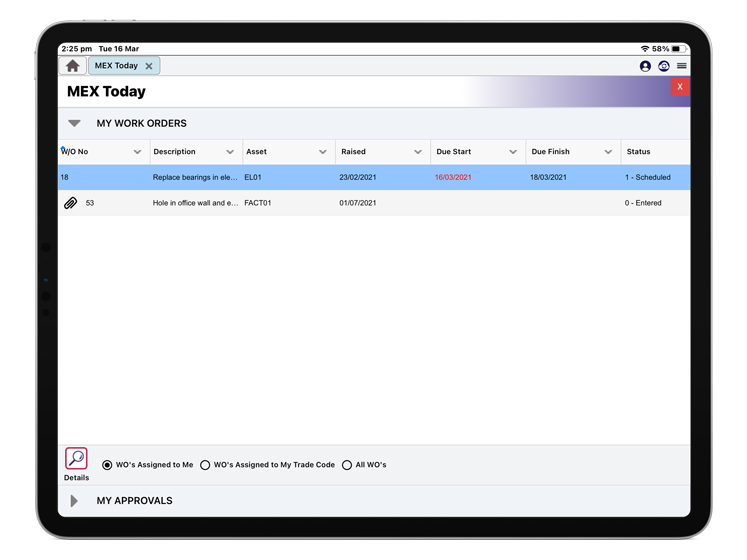Open the Details magnifier icon
This screenshot has width=747, height=560.
76,458
